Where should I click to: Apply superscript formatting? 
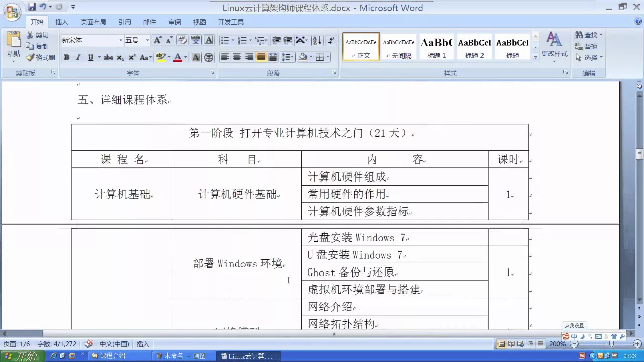tap(132, 57)
